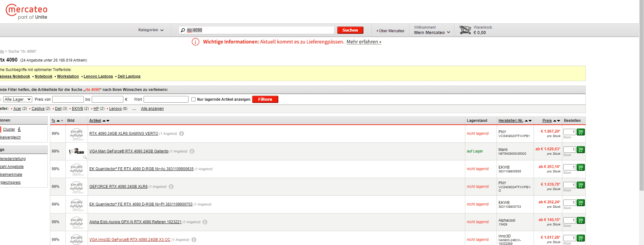Open Lenovo Laptops suggestion
Screen dimensions: 644x245
[98, 76]
